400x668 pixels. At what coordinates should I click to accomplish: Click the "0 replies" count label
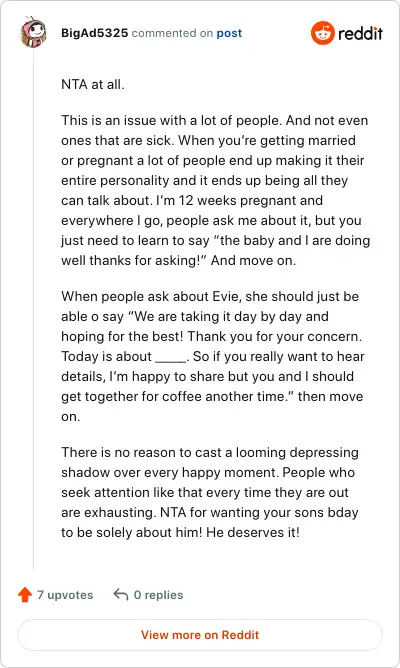[158, 595]
